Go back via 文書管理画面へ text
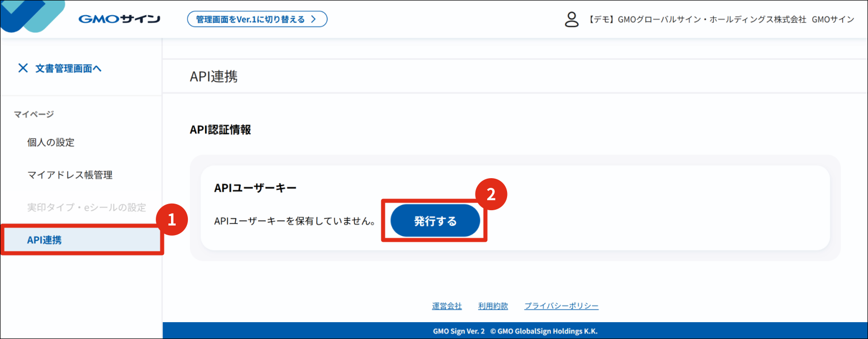Screen dimensions: 868x339 click(68, 68)
